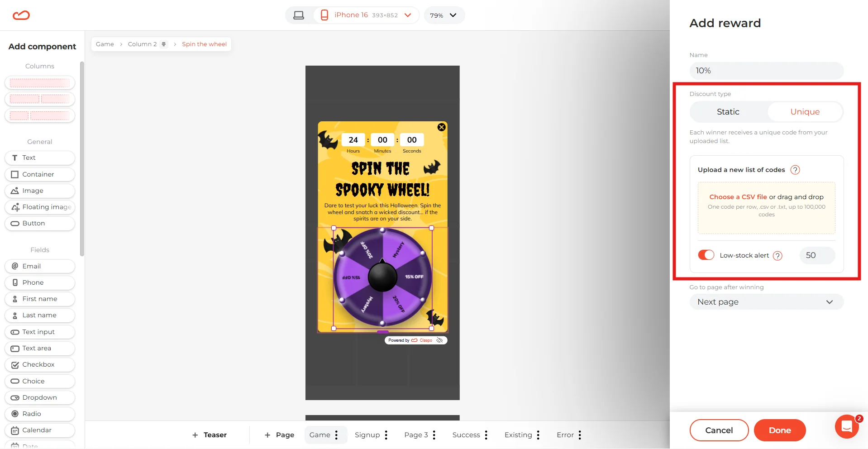Open the Existing page tab
Viewport: 868px width, 449px height.
[518, 435]
